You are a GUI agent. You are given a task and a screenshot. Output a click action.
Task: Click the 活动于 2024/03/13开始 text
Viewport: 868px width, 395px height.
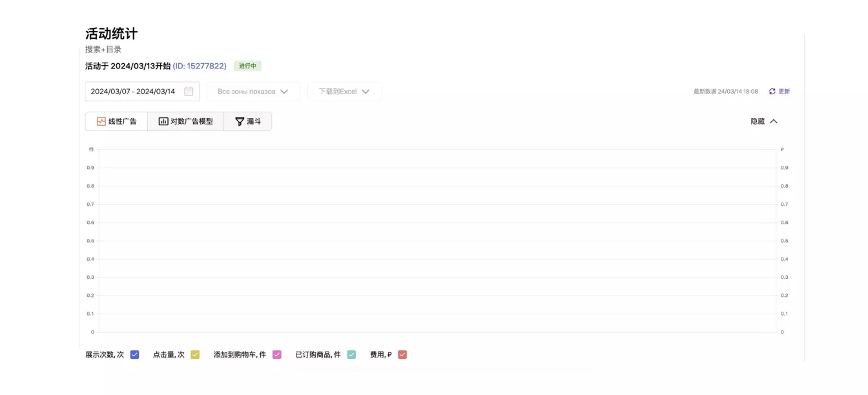[x=128, y=66]
